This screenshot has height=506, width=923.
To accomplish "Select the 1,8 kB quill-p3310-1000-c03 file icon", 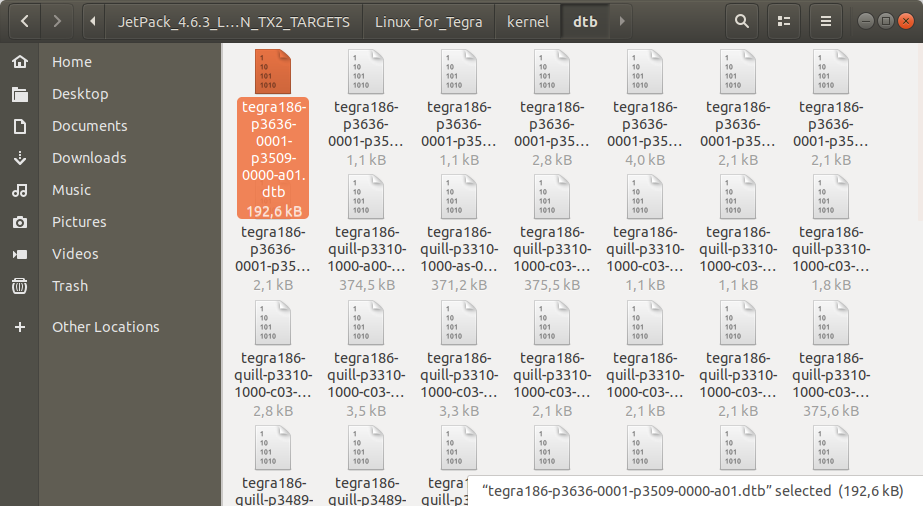I will (x=831, y=197).
